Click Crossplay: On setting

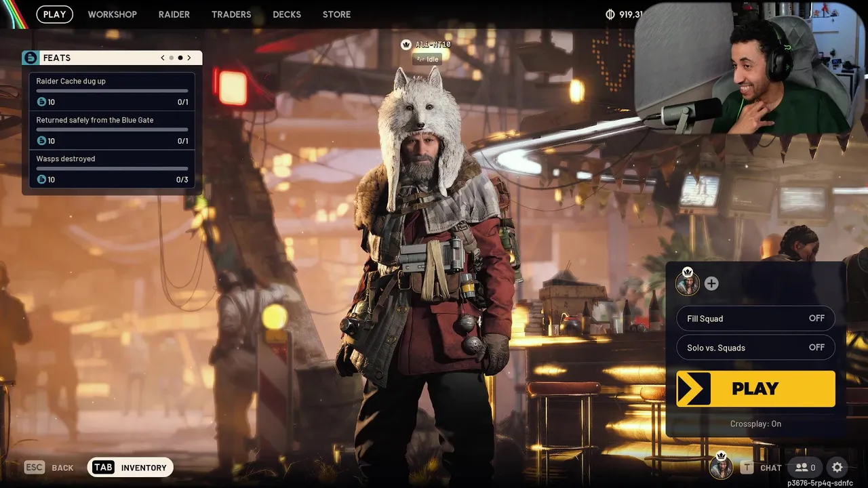click(x=755, y=424)
